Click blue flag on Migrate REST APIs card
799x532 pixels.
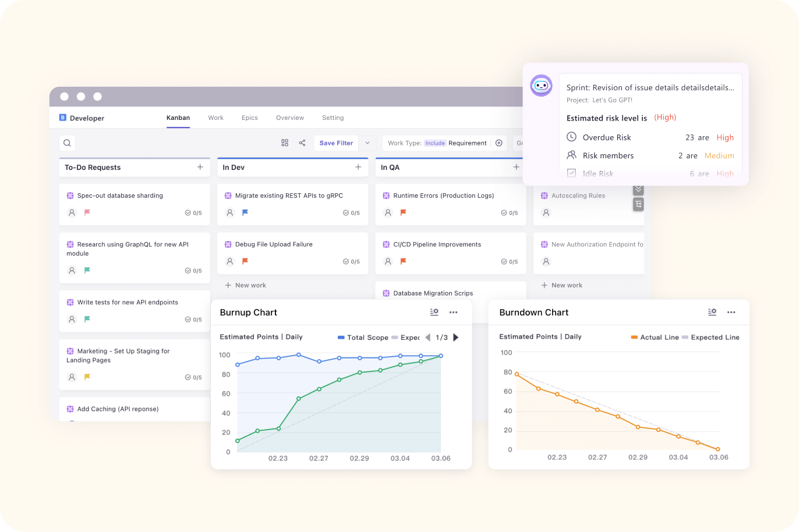pyautogui.click(x=245, y=213)
